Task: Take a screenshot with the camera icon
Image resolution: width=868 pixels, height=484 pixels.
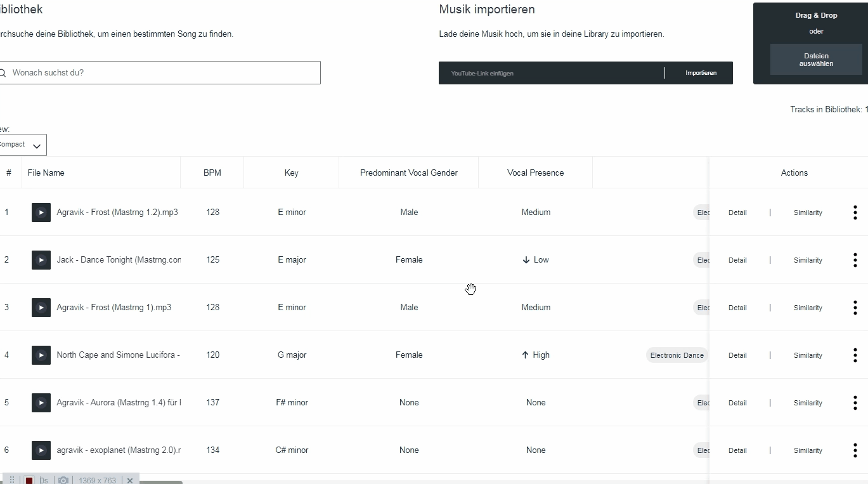Action: click(x=63, y=480)
